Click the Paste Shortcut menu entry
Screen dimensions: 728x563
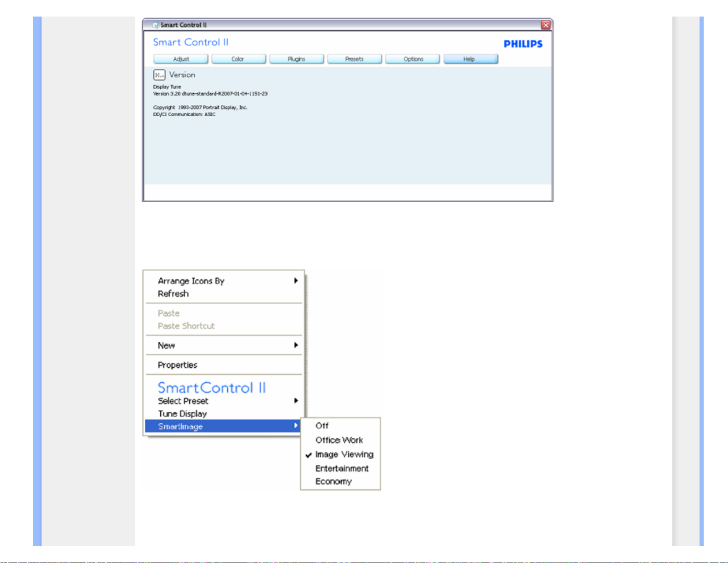point(223,326)
